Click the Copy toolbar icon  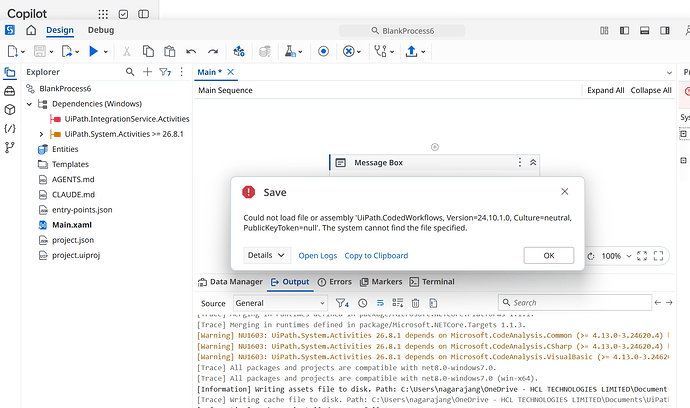pos(148,51)
